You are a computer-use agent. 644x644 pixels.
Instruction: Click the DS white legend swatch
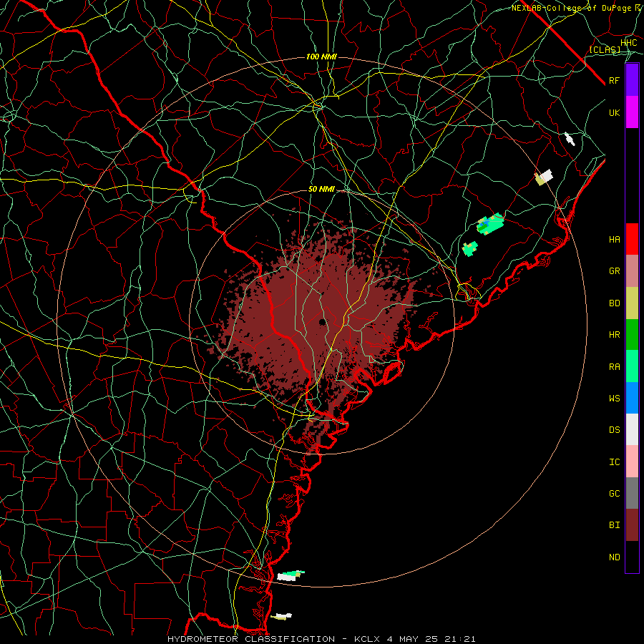pos(632,429)
